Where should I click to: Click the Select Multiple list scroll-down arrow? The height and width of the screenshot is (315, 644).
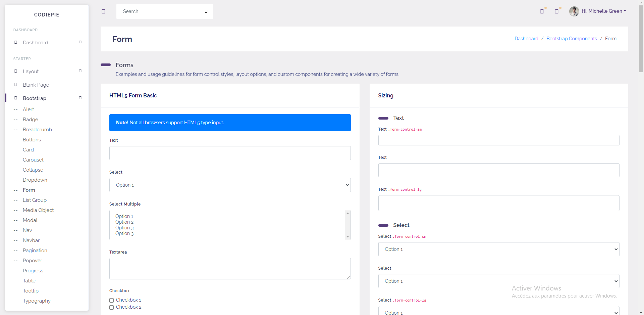pos(348,237)
